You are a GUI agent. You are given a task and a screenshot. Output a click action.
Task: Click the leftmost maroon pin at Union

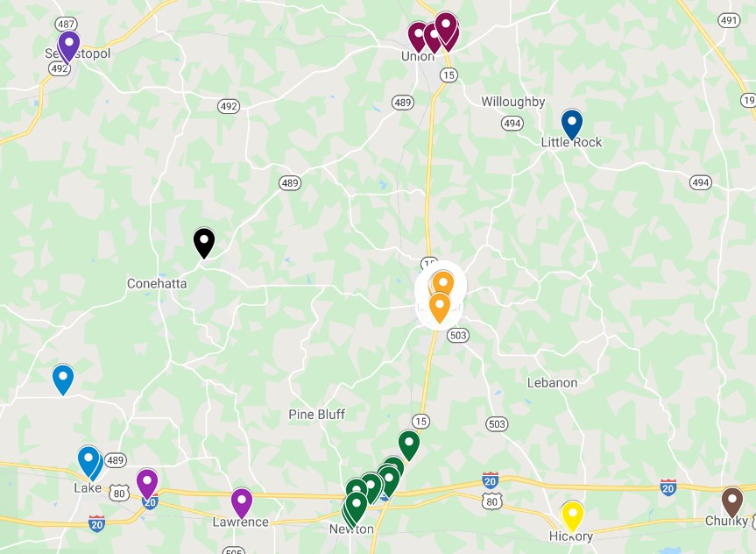click(418, 37)
